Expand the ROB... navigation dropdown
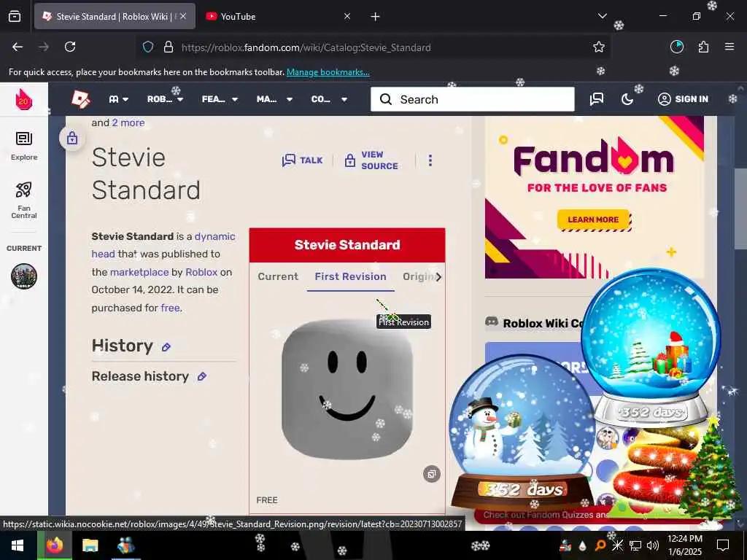This screenshot has height=560, width=747. [x=165, y=99]
